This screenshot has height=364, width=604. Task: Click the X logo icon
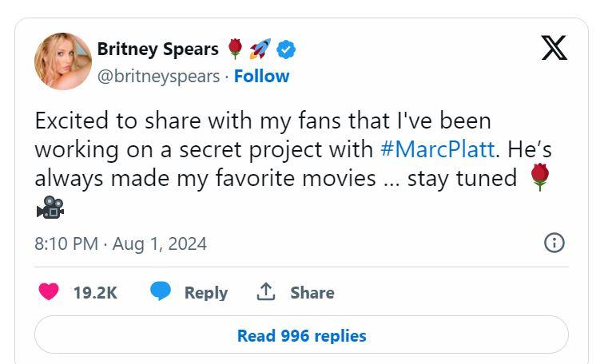coord(554,48)
